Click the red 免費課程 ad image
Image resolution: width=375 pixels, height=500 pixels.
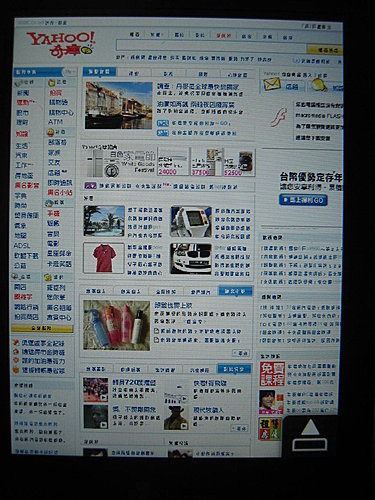272,374
